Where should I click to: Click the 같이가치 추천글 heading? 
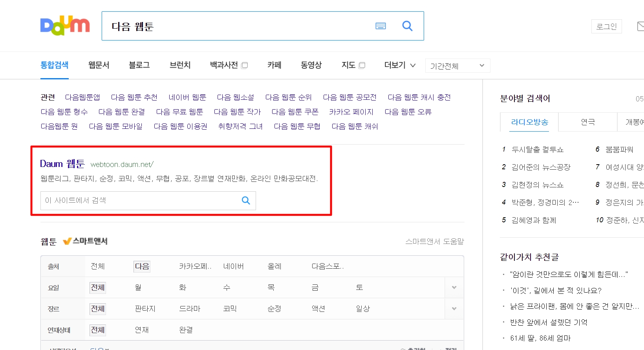529,257
